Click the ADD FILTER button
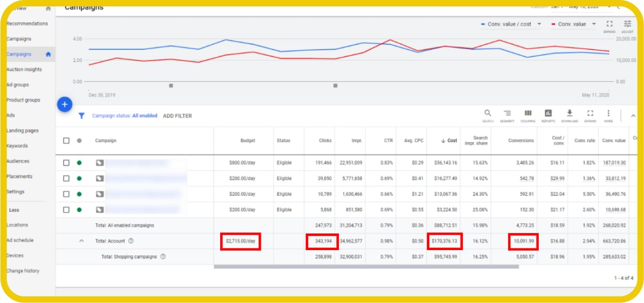Image resolution: width=644 pixels, height=303 pixels. pyautogui.click(x=177, y=116)
